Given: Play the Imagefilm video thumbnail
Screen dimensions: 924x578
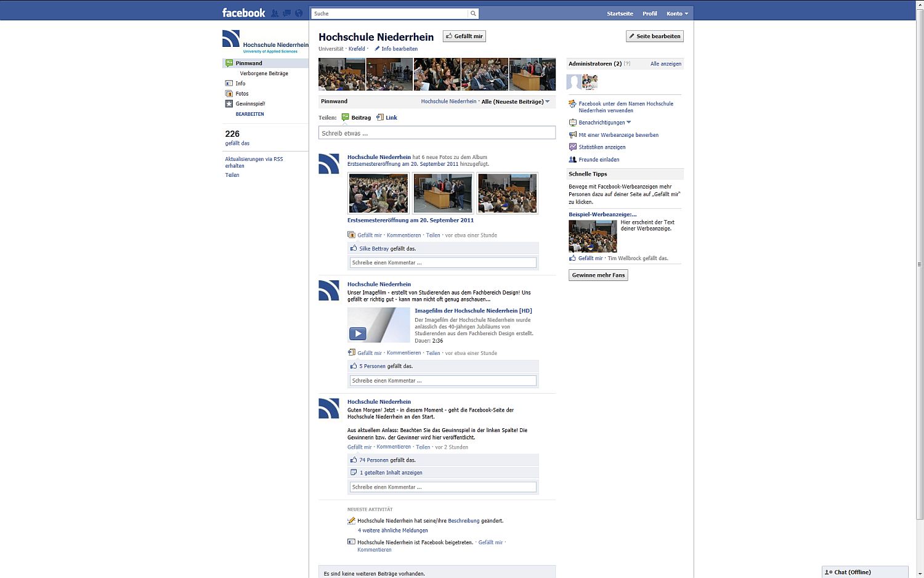Looking at the screenshot, I should pos(378,325).
